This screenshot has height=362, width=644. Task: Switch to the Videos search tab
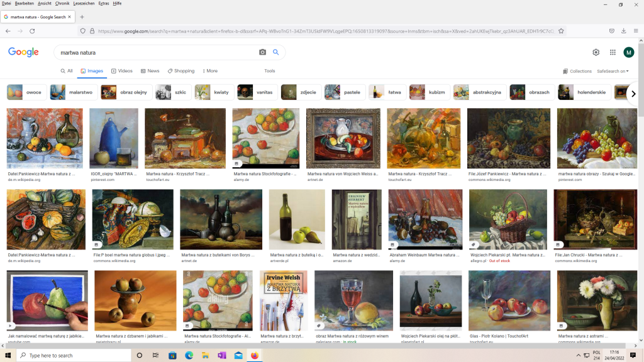[122, 71]
